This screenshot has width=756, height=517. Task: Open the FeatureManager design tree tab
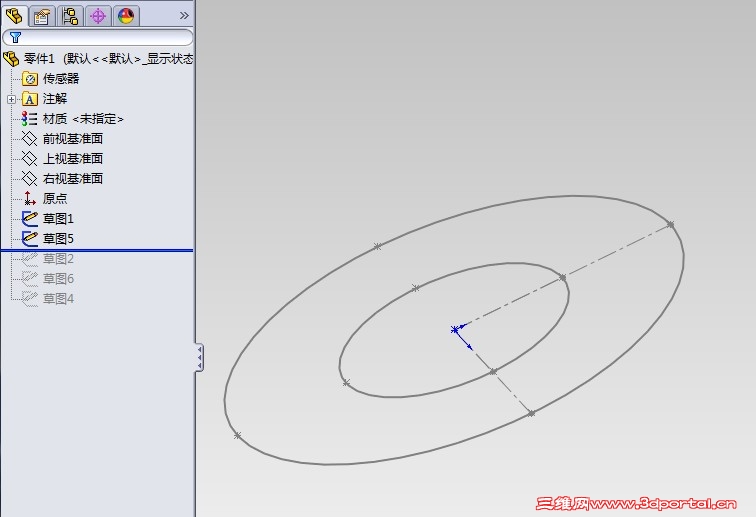click(14, 16)
